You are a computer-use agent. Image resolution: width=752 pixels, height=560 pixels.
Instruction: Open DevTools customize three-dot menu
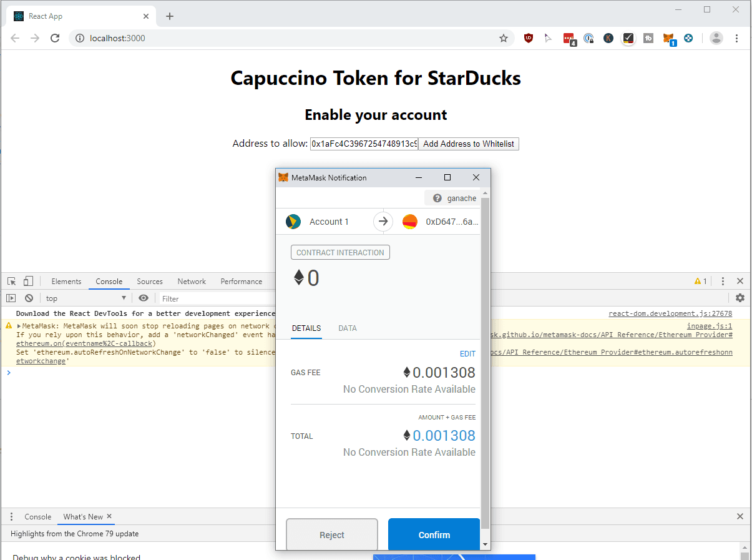tap(723, 282)
